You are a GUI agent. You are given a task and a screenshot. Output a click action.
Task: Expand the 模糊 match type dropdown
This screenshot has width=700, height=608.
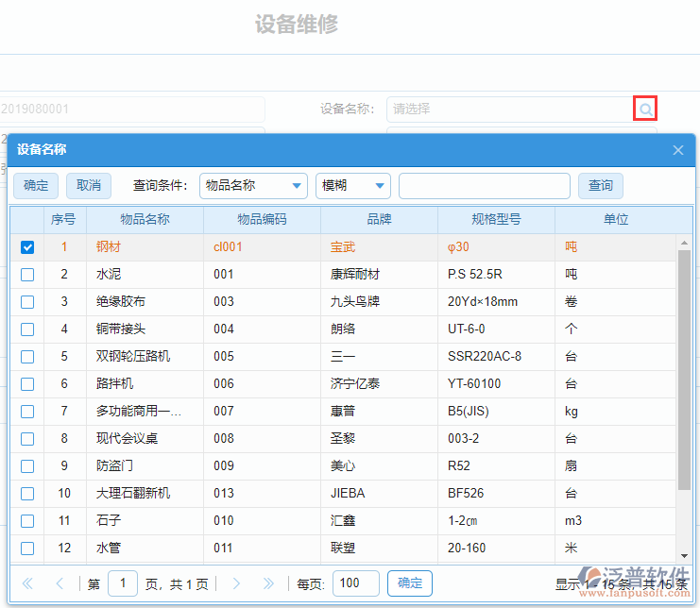click(x=352, y=186)
